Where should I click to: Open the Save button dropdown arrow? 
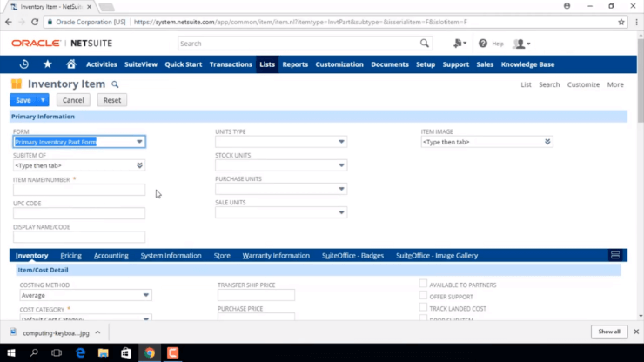point(44,100)
